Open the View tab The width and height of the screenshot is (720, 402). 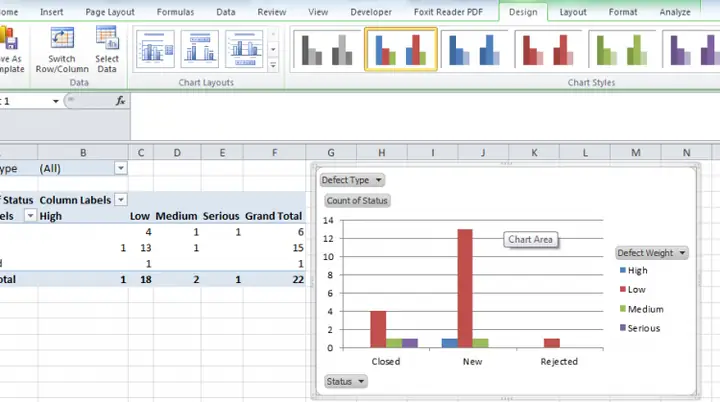tap(318, 12)
